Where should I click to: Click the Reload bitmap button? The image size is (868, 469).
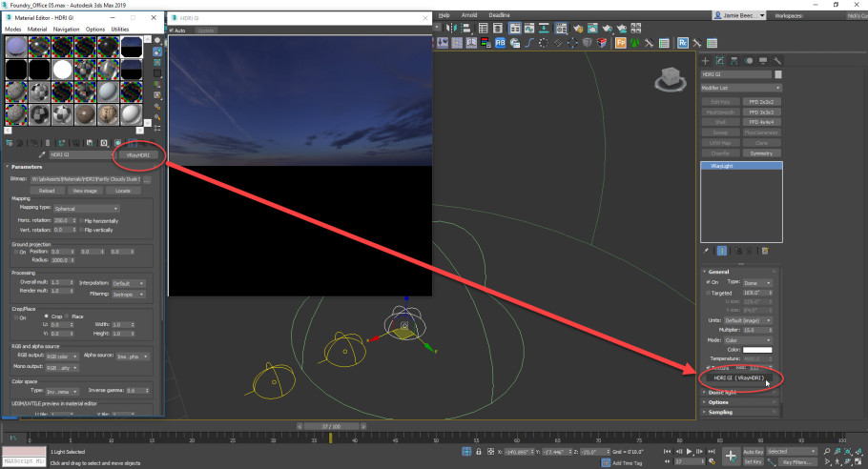(x=47, y=191)
